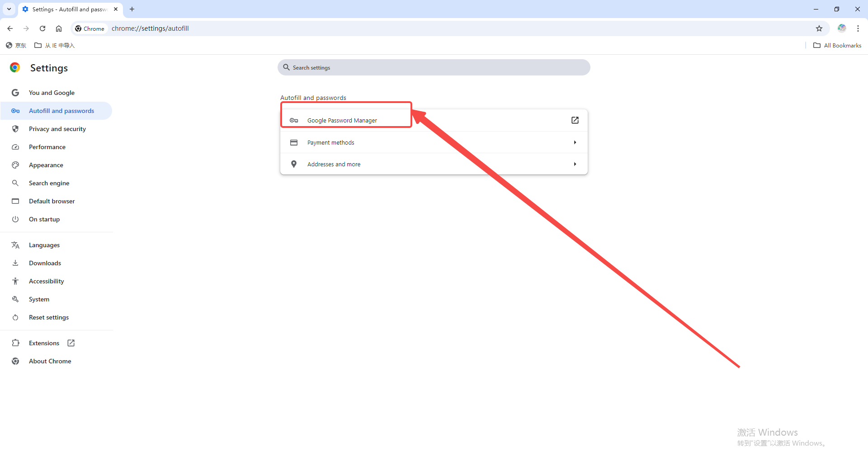The width and height of the screenshot is (868, 470).
Task: Click the palette Appearance icon
Action: click(15, 165)
